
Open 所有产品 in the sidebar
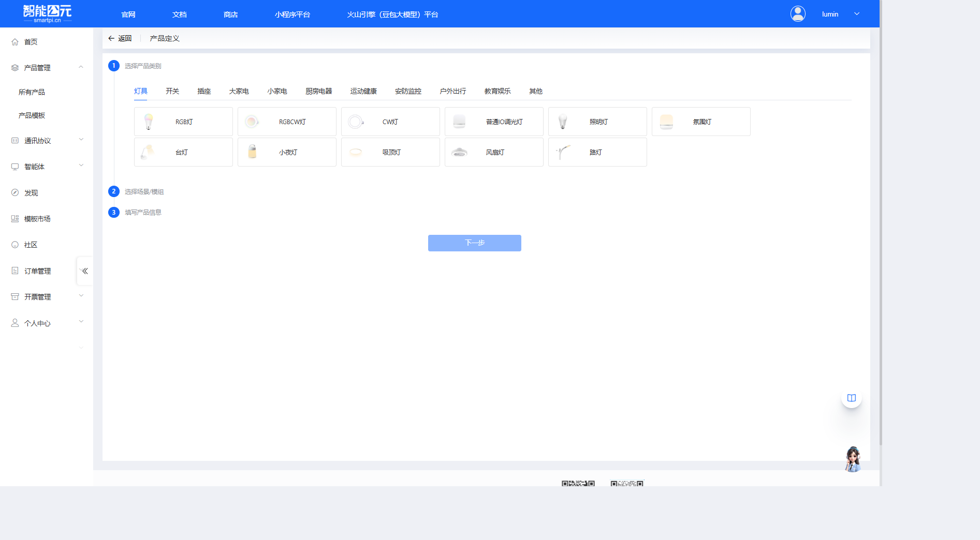click(32, 92)
